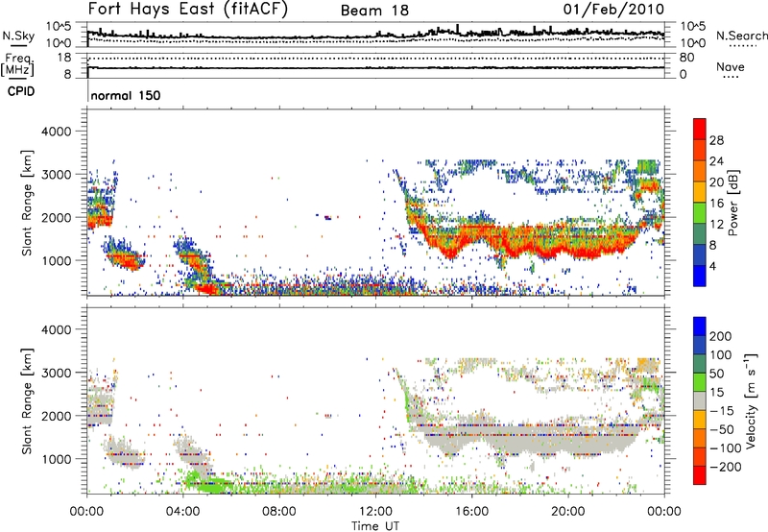Viewport: 768px width, 532px height.
Task: Click the "80" Nave axis value
Action: click(686, 58)
